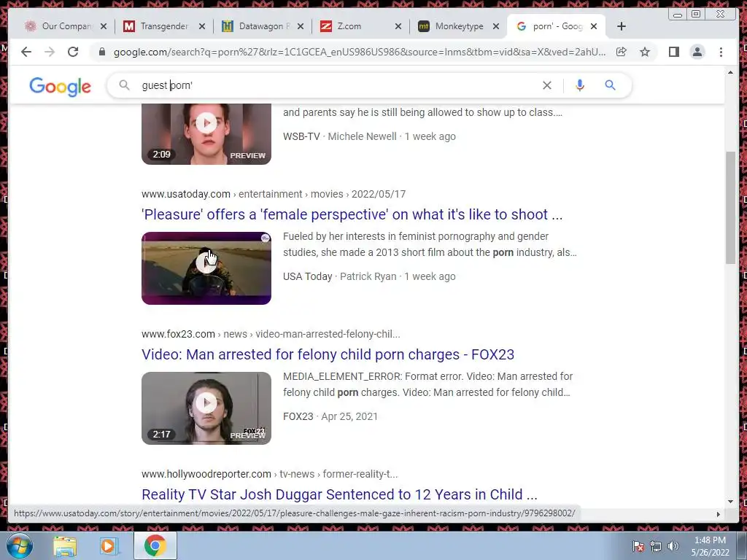Click the www.hollywoodreporter.com breadcrumb

(206, 474)
